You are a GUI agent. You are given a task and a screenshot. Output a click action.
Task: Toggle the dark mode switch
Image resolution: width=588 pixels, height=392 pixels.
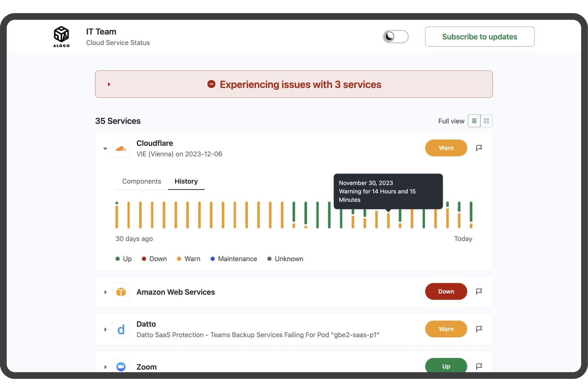tap(396, 37)
